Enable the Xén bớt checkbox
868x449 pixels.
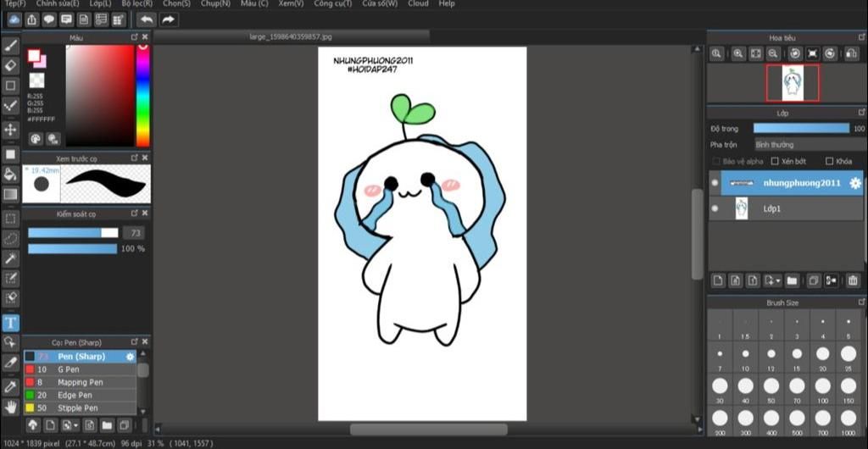775,162
